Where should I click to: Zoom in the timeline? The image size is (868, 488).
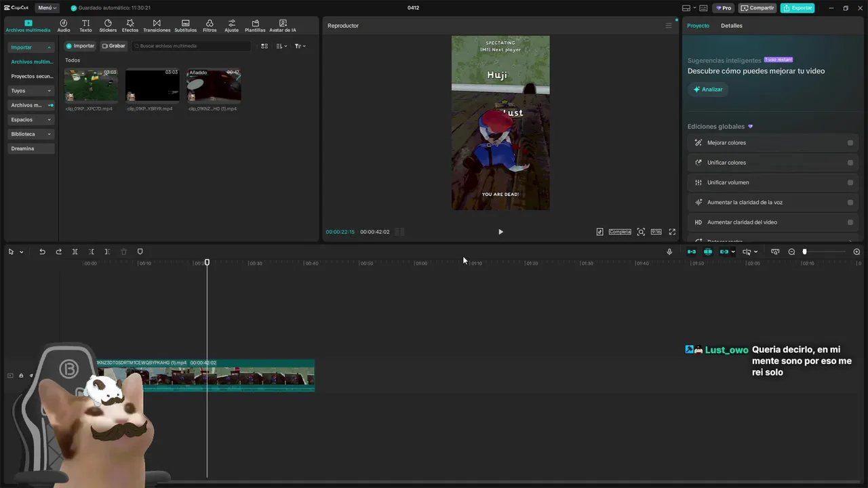click(x=856, y=251)
